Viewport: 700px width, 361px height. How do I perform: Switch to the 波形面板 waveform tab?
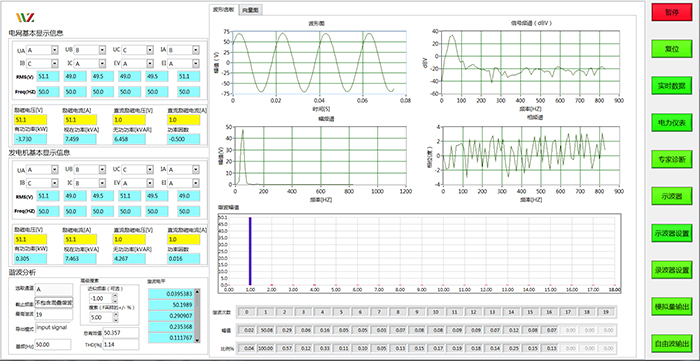[223, 9]
